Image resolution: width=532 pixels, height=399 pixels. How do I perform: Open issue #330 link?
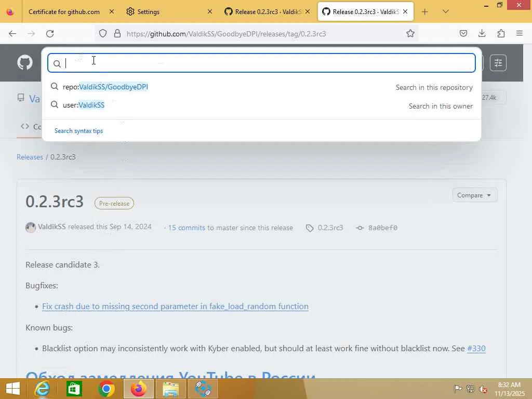click(x=476, y=349)
